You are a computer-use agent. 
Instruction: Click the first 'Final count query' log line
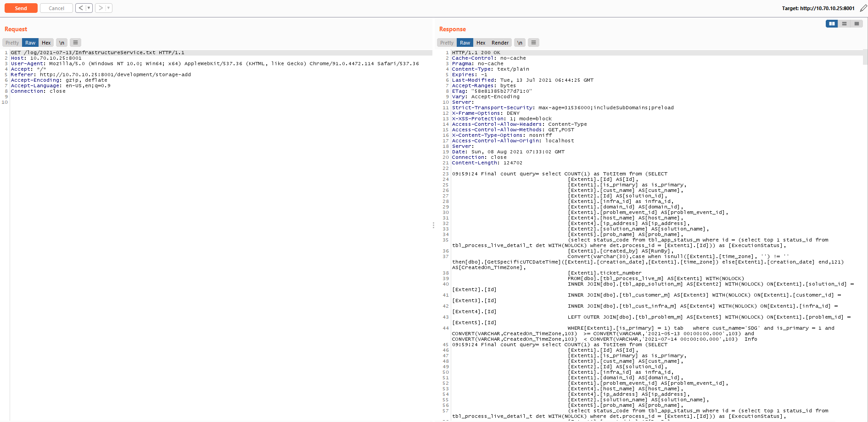point(560,174)
